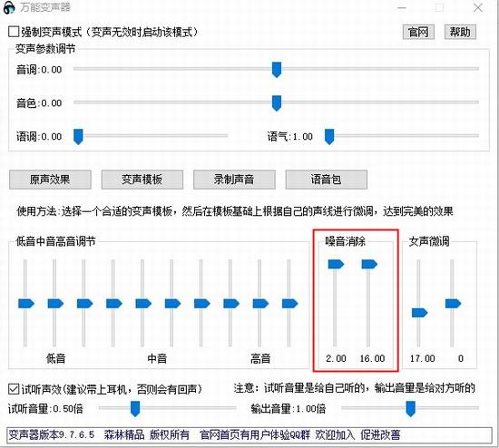Viewport: 499px width, 448px height.
Task: Click the 噪音消除 group label
Action: point(346,241)
